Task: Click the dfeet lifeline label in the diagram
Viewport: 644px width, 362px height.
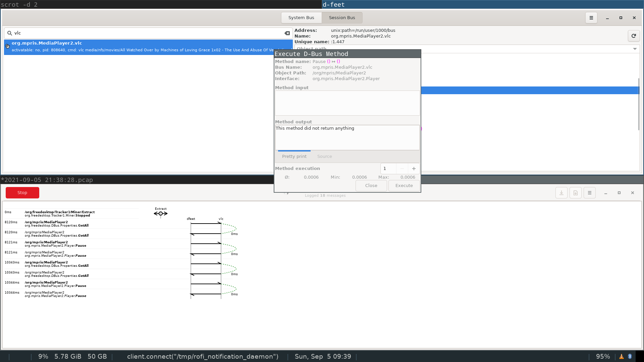Action: coord(191,219)
